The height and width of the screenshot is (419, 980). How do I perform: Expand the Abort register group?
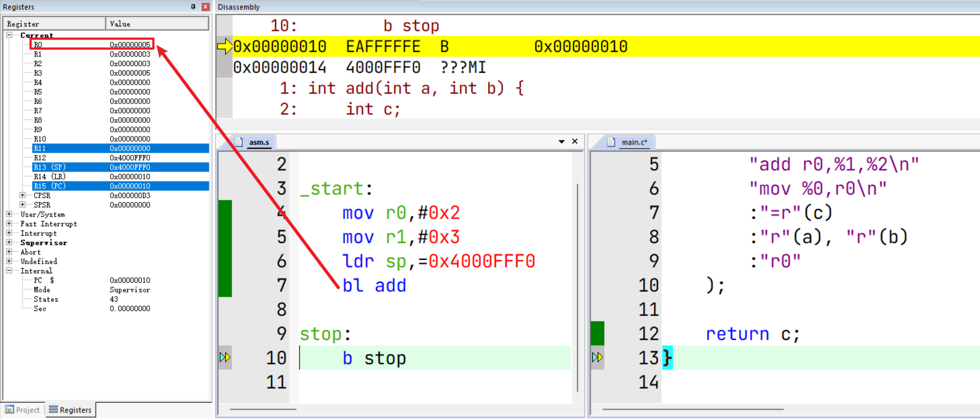[9, 252]
